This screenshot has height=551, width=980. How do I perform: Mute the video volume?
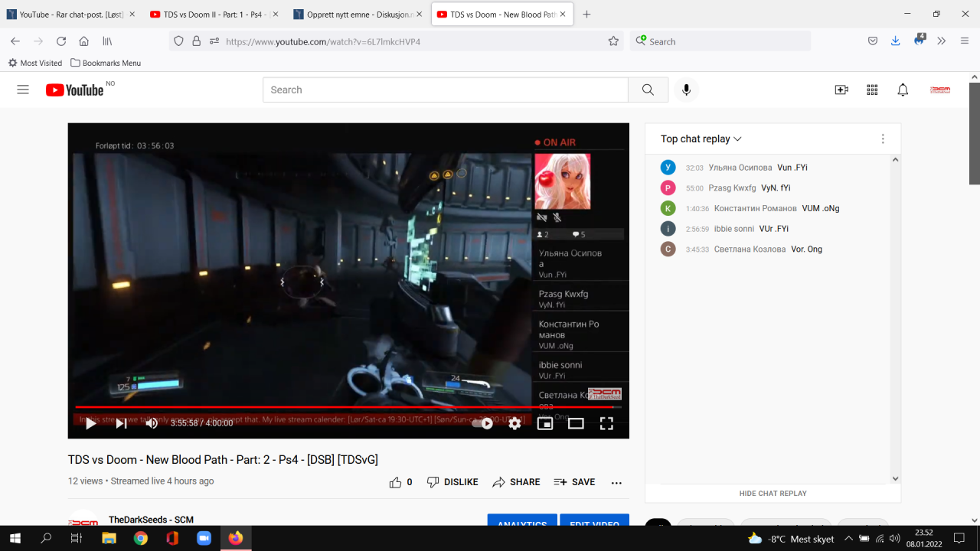pyautogui.click(x=152, y=423)
